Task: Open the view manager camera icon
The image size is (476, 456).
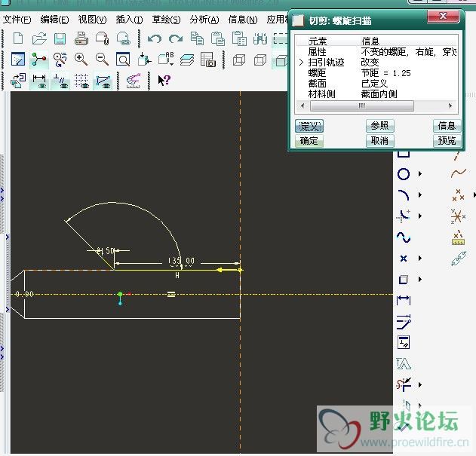Action: pyautogui.click(x=208, y=59)
